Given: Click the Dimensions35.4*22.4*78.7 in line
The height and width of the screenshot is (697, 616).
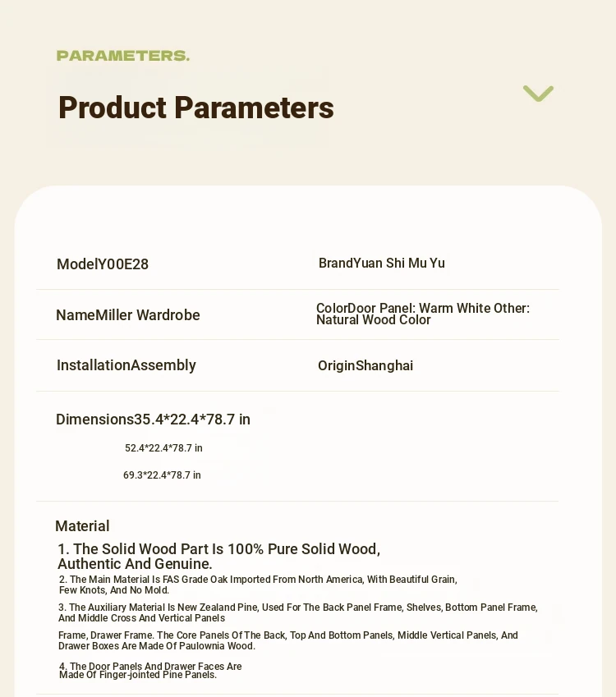Looking at the screenshot, I should click(x=153, y=420).
